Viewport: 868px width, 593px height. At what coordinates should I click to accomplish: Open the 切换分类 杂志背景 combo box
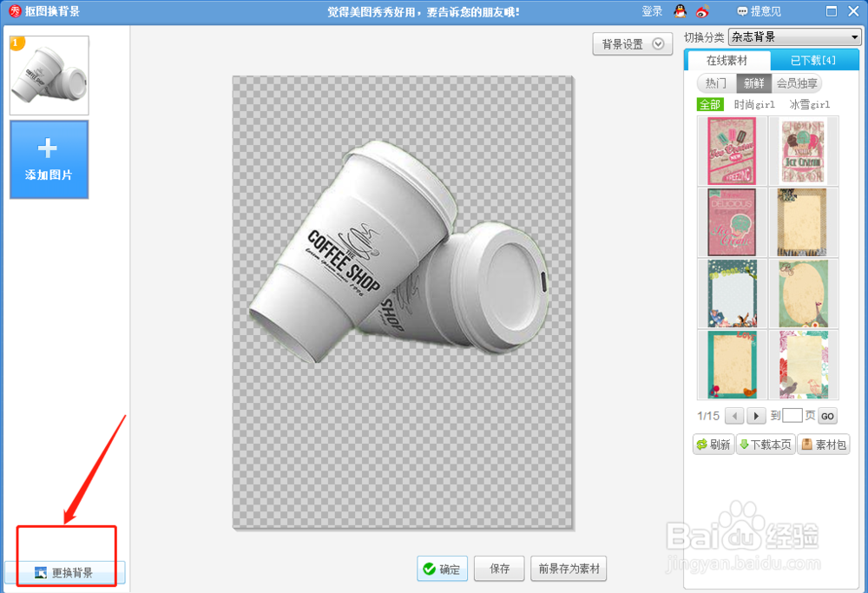coord(794,37)
